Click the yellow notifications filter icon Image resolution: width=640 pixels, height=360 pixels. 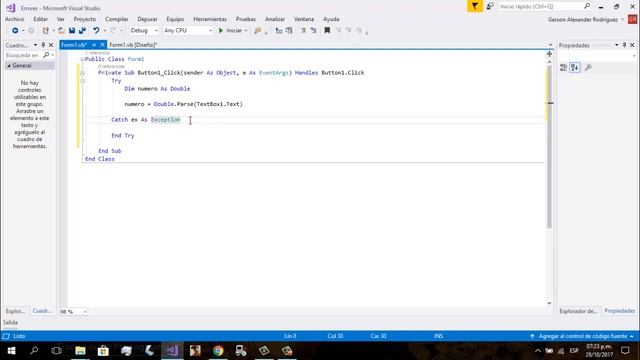(x=475, y=6)
